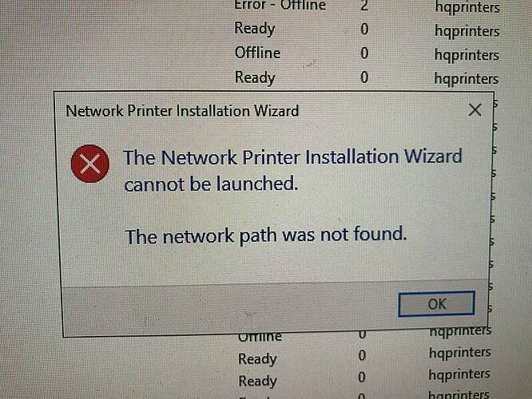
Task: Click the OK button in the error dialog
Action: [436, 304]
